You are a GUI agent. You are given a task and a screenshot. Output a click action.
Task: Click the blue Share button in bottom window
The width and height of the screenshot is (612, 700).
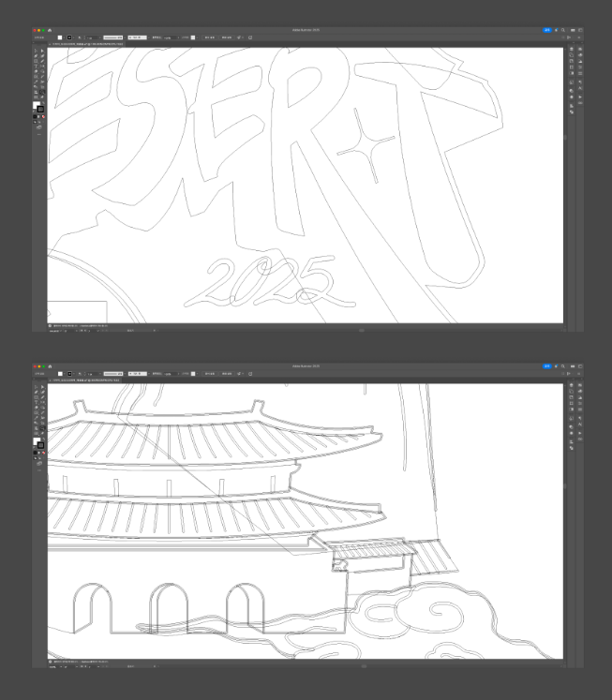pos(547,365)
